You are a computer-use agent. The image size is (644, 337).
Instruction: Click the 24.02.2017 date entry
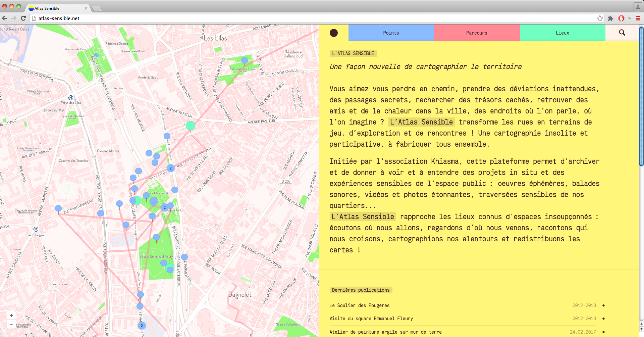click(583, 332)
